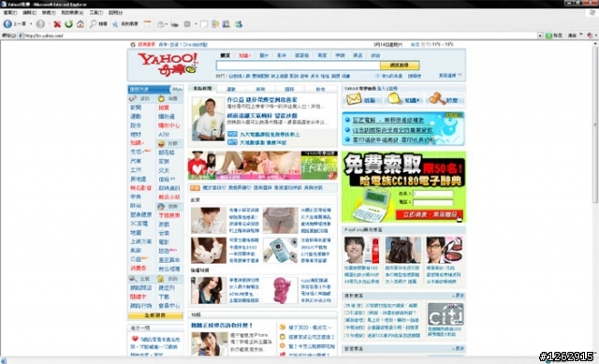The width and height of the screenshot is (599, 364).
Task: Click the second bold blue news headline link
Action: [x=262, y=116]
